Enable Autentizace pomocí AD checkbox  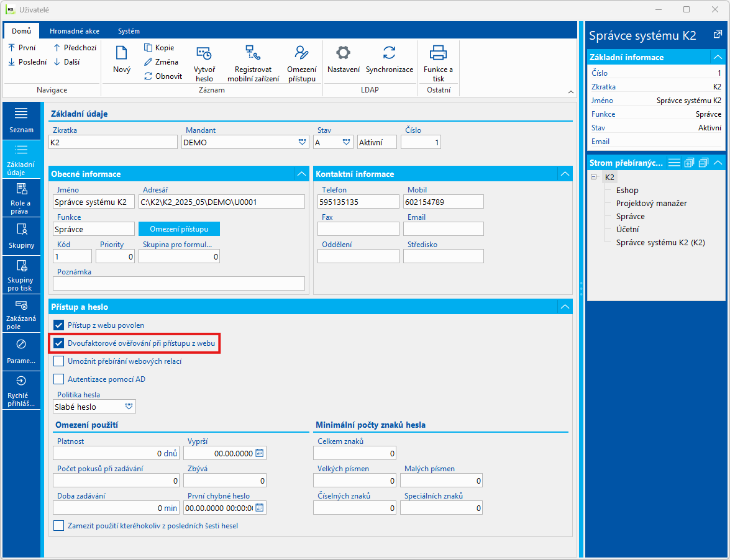59,379
